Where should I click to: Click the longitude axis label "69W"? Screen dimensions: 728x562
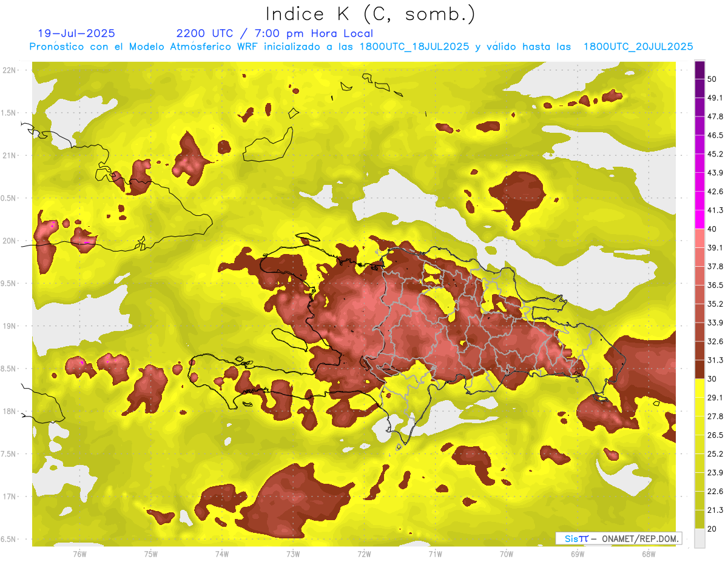tap(578, 554)
